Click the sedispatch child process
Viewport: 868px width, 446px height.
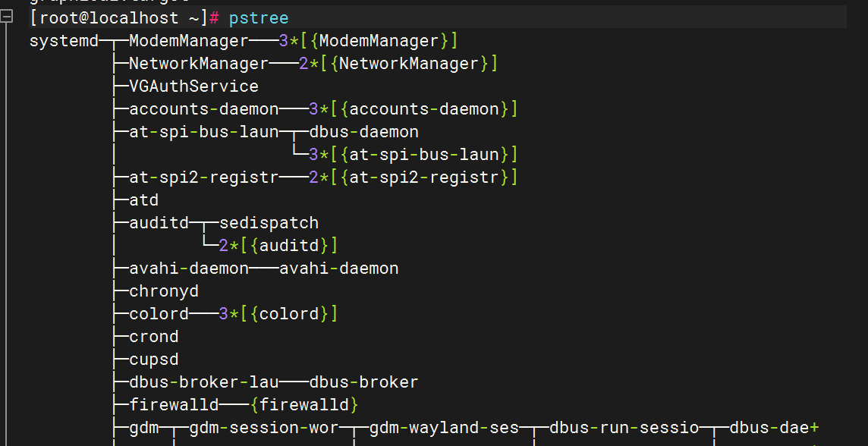click(269, 223)
